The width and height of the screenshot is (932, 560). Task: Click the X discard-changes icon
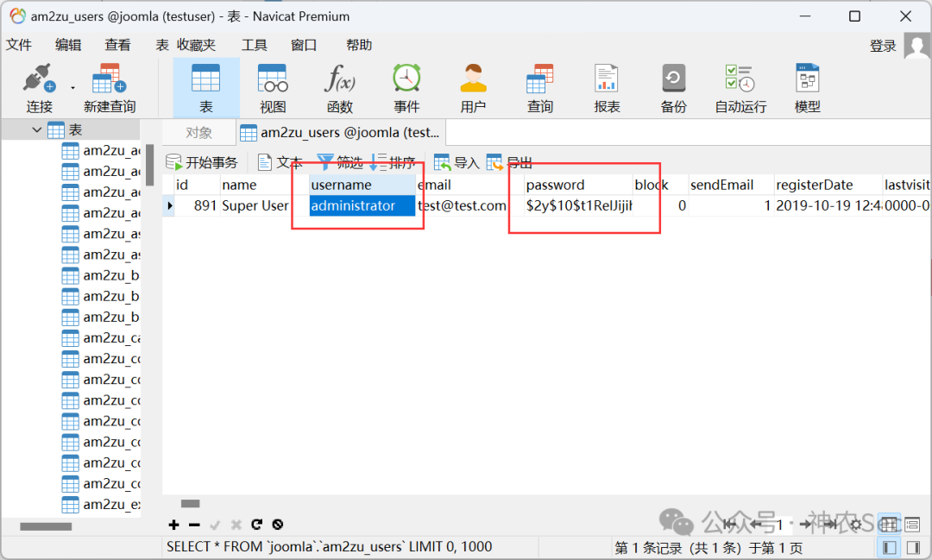236,525
